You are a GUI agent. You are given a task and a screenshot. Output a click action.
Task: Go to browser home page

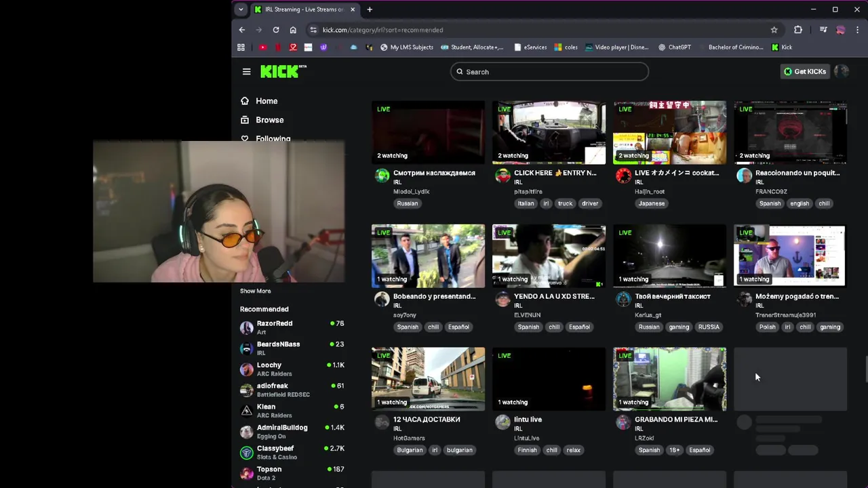[x=293, y=30]
